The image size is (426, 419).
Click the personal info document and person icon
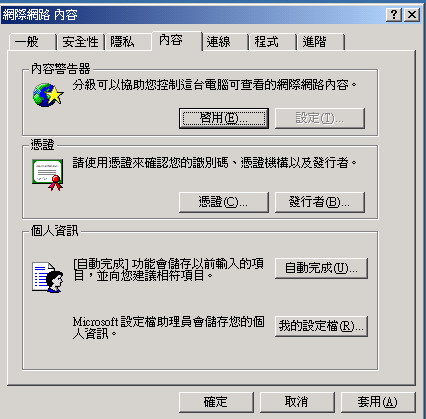[x=48, y=277]
